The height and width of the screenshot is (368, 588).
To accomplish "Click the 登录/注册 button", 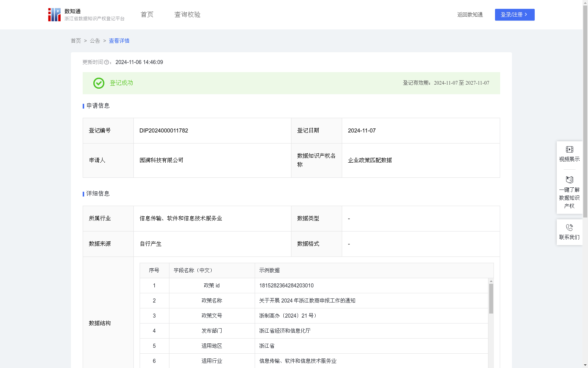I will click(514, 15).
